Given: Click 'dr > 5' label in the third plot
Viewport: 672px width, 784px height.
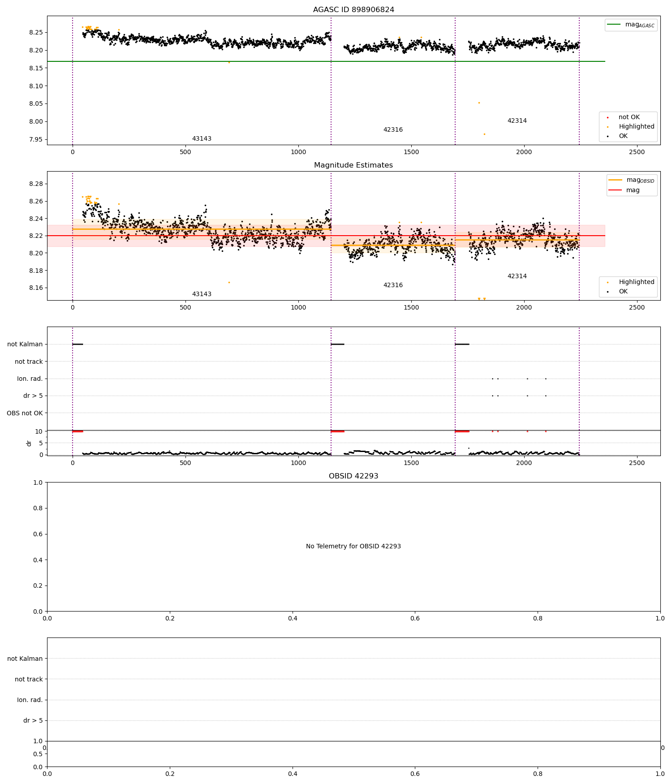Looking at the screenshot, I should 33,396.
